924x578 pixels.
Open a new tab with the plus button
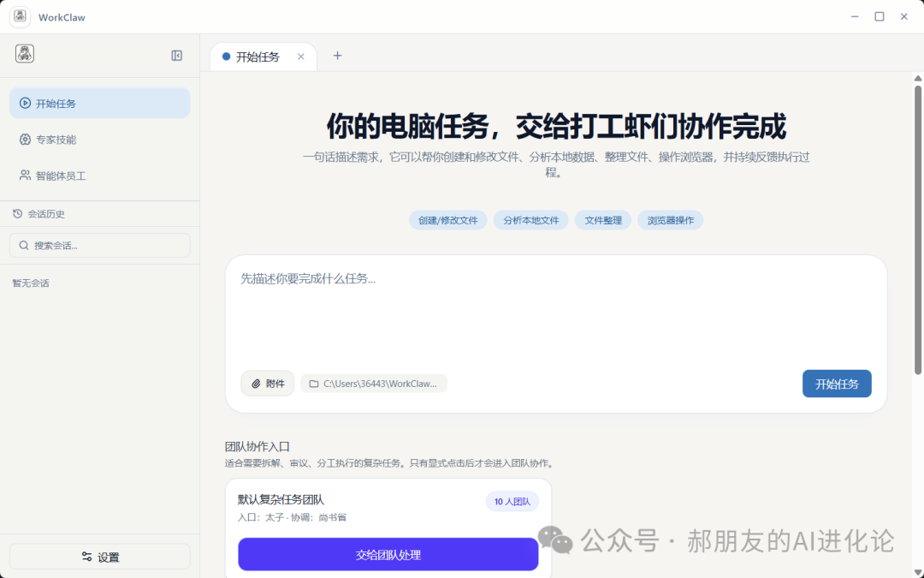(x=337, y=56)
